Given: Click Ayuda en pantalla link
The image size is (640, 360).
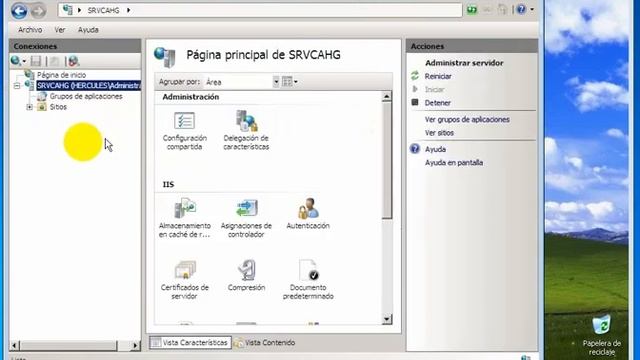Looking at the screenshot, I should click(454, 163).
